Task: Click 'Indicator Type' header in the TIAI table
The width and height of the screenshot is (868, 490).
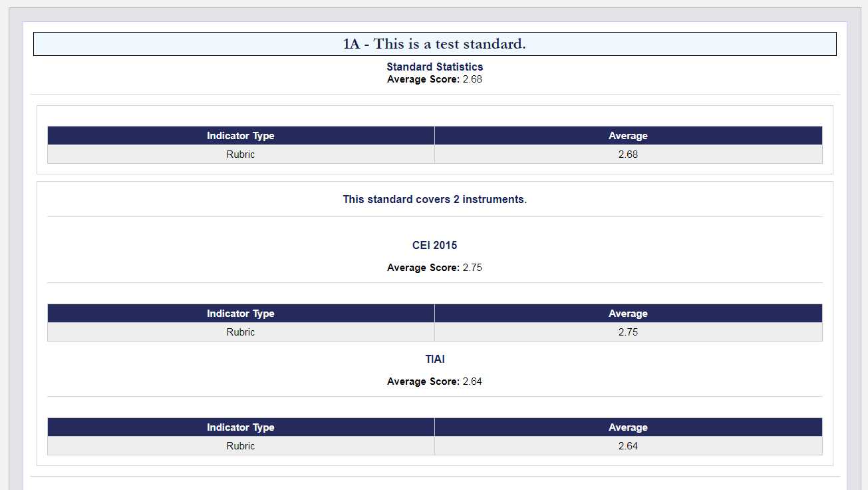Action: coord(241,427)
